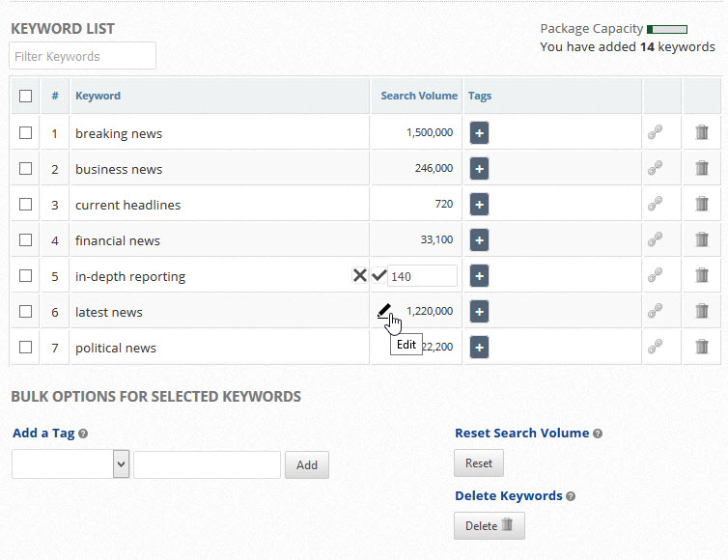This screenshot has height=560, width=728.
Task: Select the financial news row checkbox
Action: coord(26,240)
